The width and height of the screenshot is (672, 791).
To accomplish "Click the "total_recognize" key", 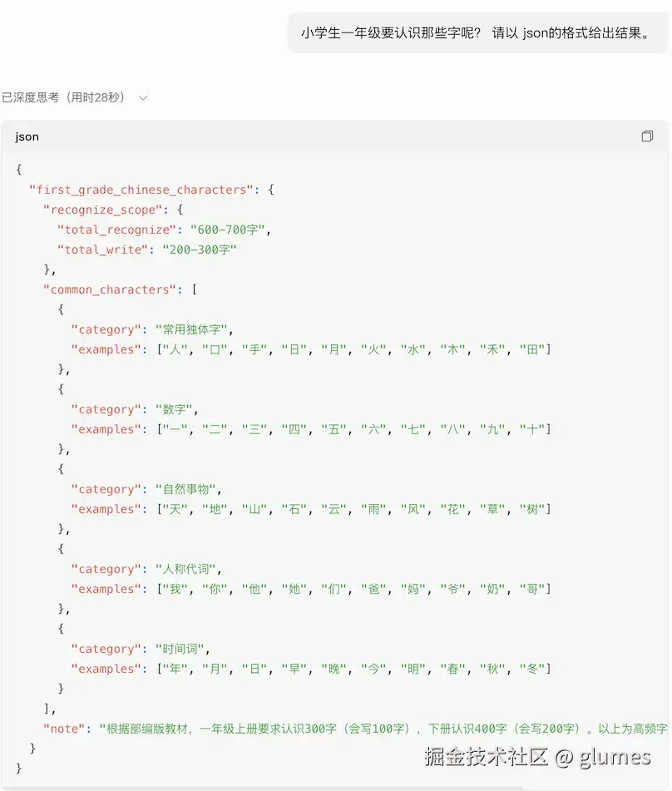I will (x=117, y=230).
